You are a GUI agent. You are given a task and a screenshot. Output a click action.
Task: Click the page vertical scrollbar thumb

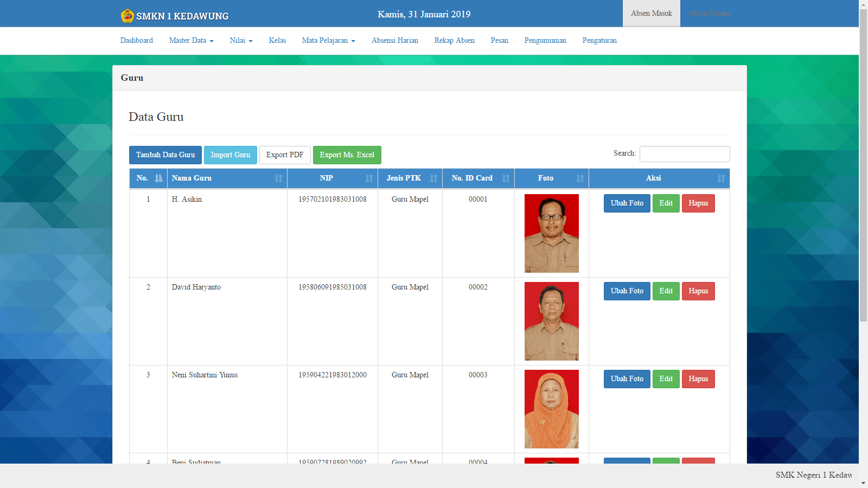[x=864, y=165]
